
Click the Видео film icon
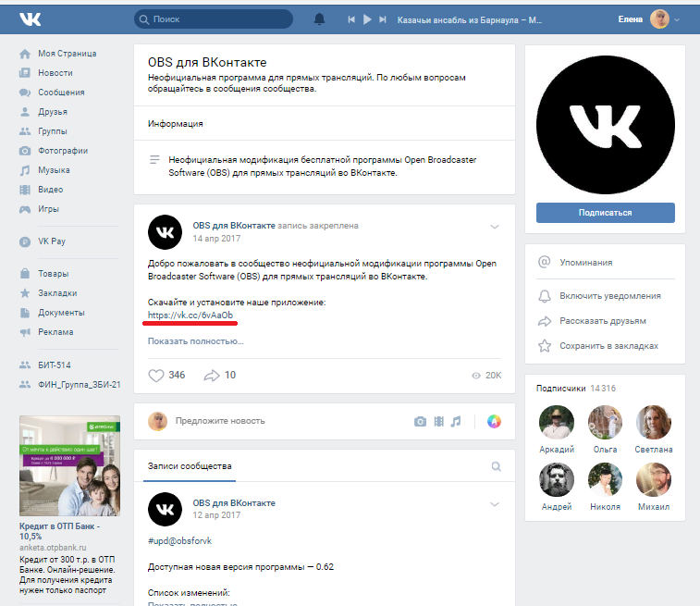point(25,190)
